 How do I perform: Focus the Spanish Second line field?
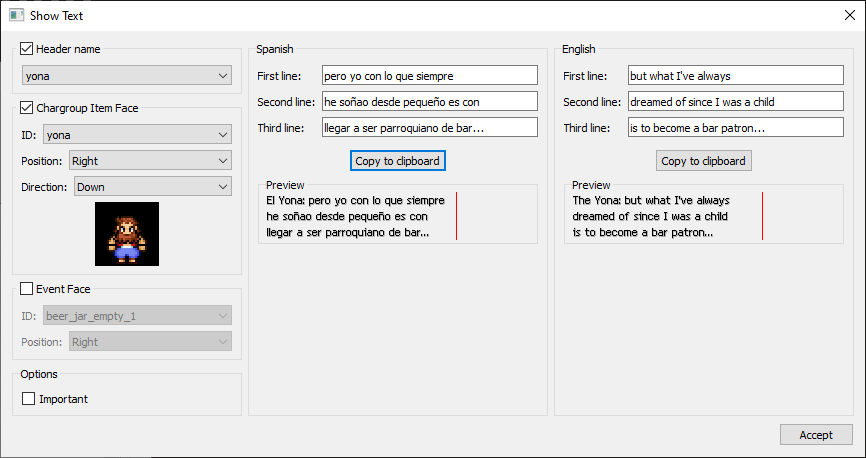click(x=429, y=102)
